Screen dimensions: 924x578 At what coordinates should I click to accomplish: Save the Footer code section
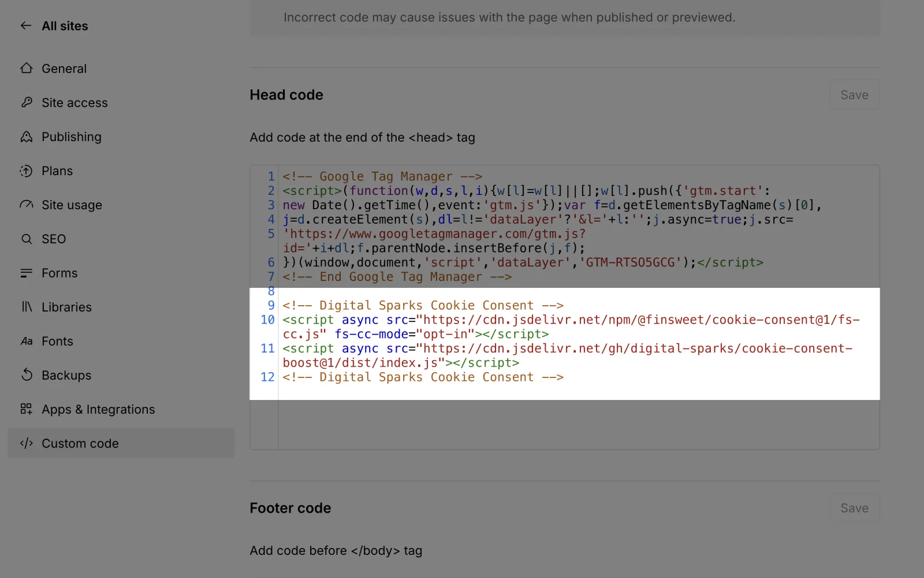[x=854, y=508]
